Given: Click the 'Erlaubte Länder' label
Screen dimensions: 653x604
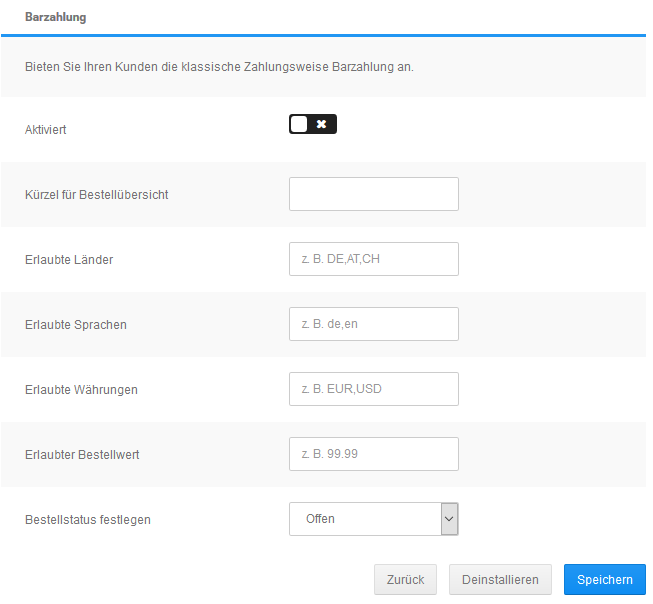Looking at the screenshot, I should pyautogui.click(x=69, y=260).
